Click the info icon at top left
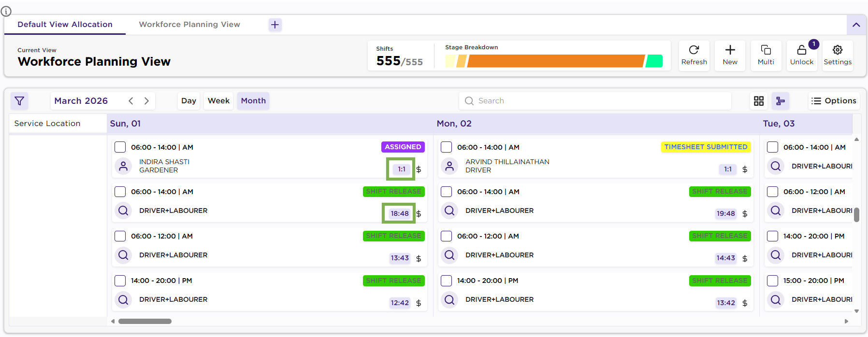The height and width of the screenshot is (337, 868). [x=6, y=11]
